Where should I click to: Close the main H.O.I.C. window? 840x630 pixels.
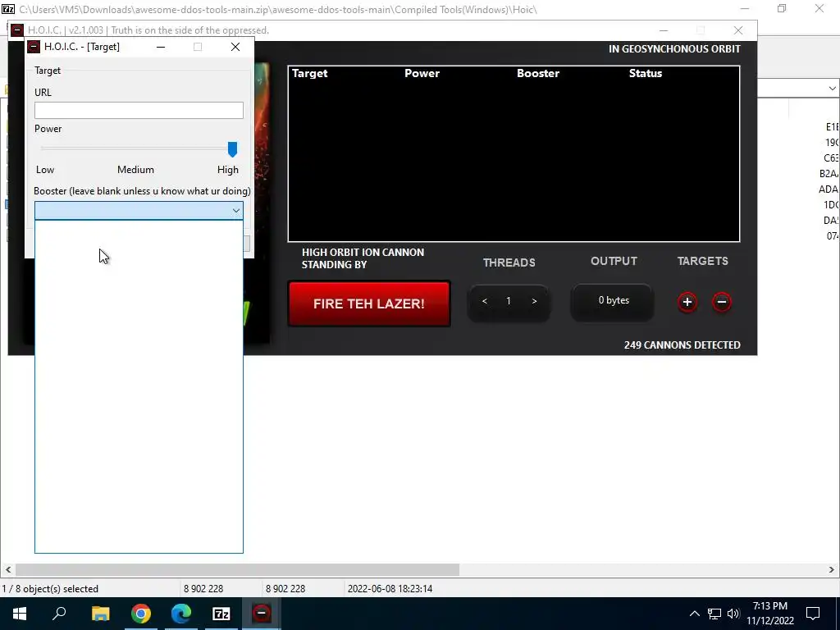pyautogui.click(x=738, y=30)
